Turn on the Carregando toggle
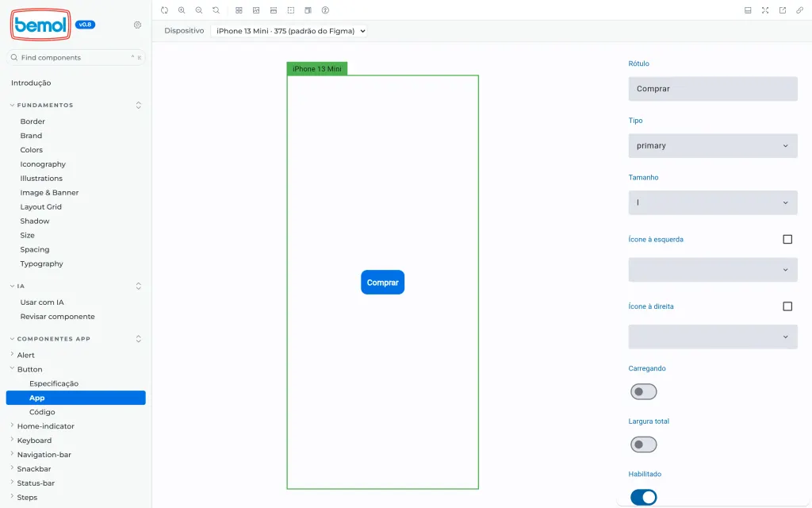The height and width of the screenshot is (508, 812). [643, 391]
